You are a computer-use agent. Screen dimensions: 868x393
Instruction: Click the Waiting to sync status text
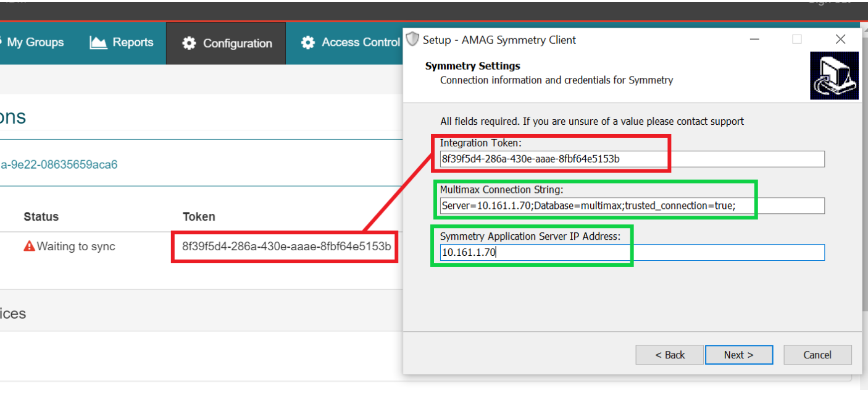click(x=76, y=247)
